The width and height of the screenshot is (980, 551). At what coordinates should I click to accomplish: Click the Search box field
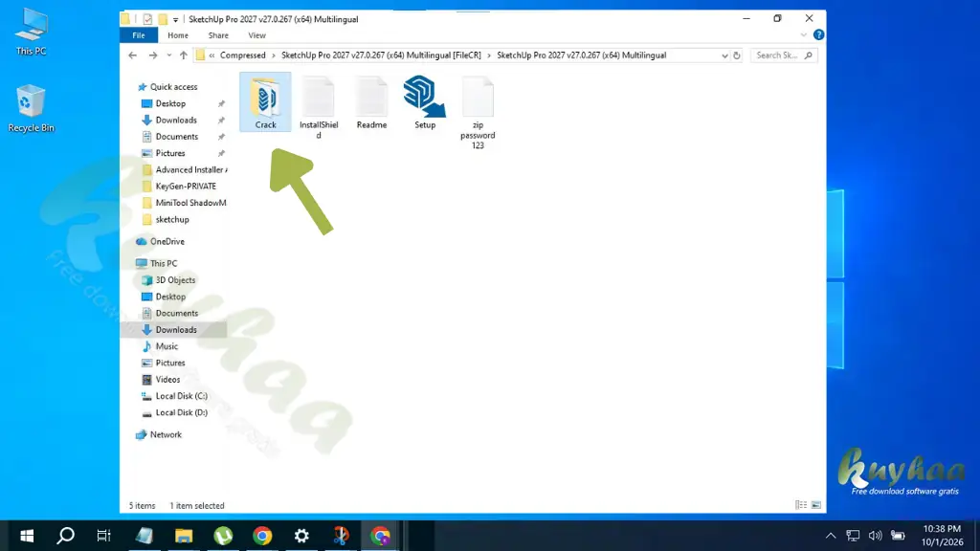click(x=784, y=55)
